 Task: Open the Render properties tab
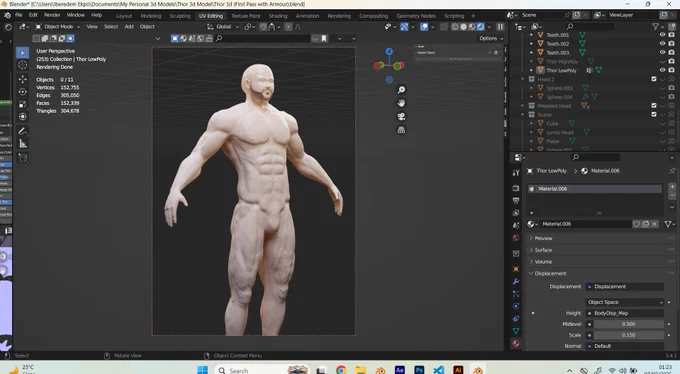516,188
